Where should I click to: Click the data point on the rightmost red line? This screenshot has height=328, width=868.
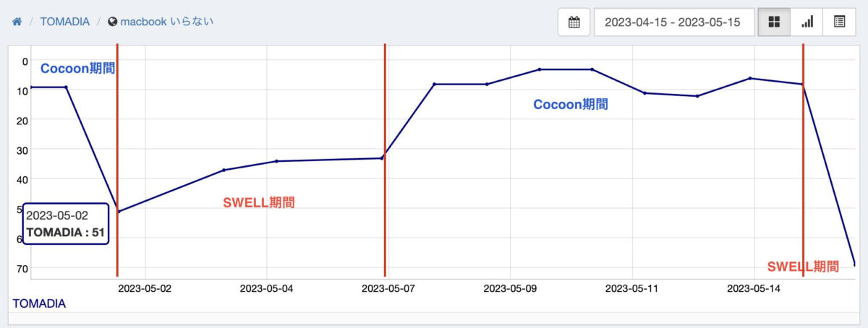point(802,85)
